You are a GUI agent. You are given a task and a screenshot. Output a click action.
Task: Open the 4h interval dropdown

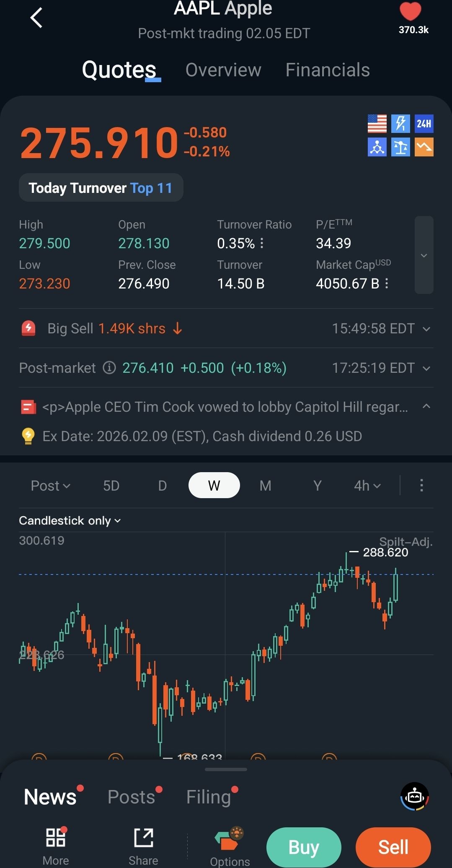point(367,486)
